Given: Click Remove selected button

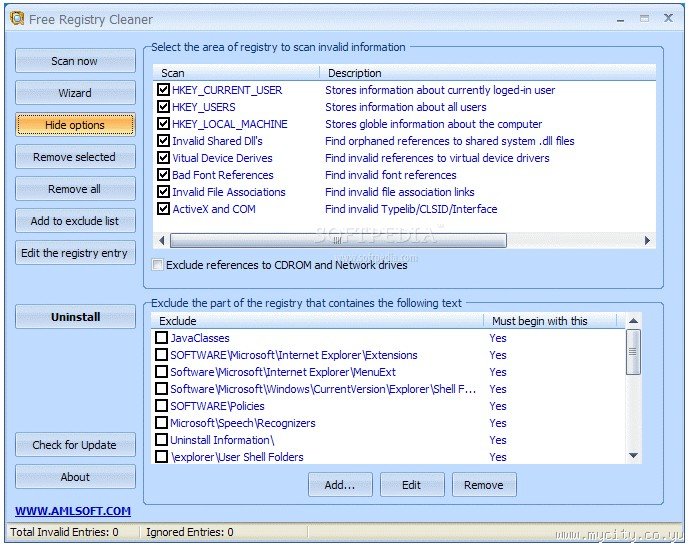Looking at the screenshot, I should point(75,157).
